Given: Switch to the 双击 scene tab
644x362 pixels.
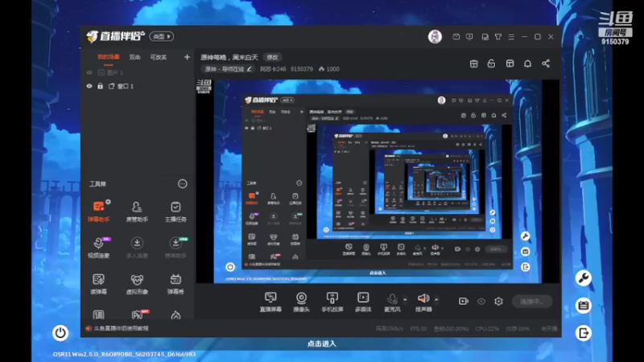Looking at the screenshot, I should (x=134, y=57).
